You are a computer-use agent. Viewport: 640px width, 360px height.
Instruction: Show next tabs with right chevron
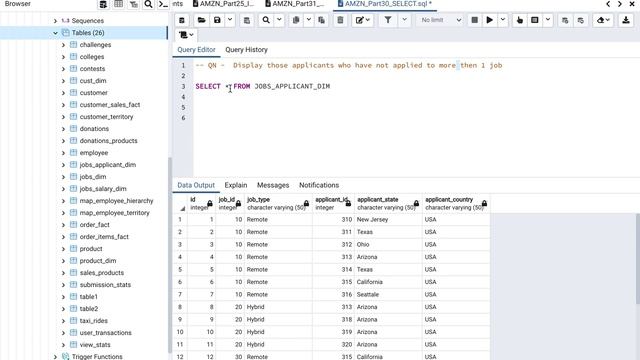point(620,4)
